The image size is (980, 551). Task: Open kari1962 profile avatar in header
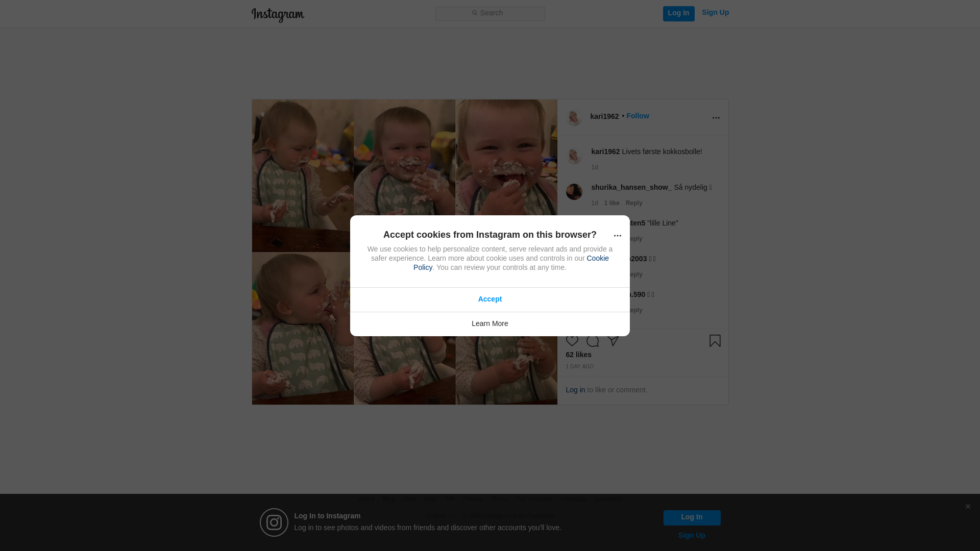coord(574,118)
